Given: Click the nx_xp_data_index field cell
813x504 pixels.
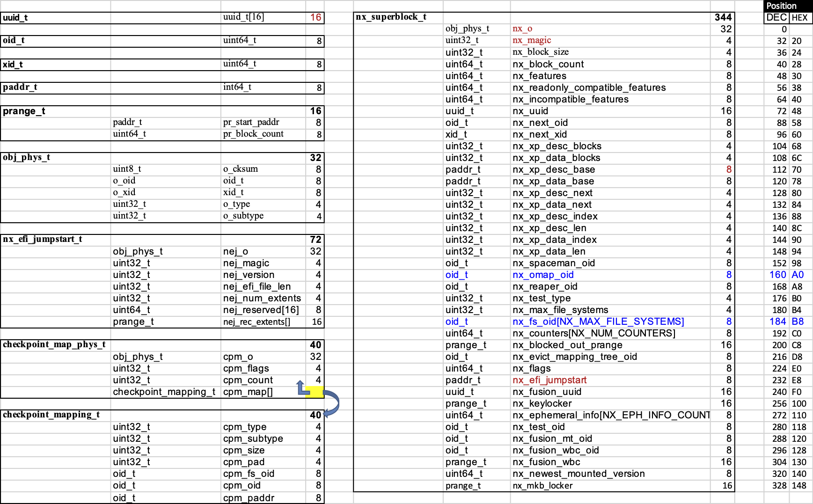Looking at the screenshot, I should pyautogui.click(x=610, y=240).
